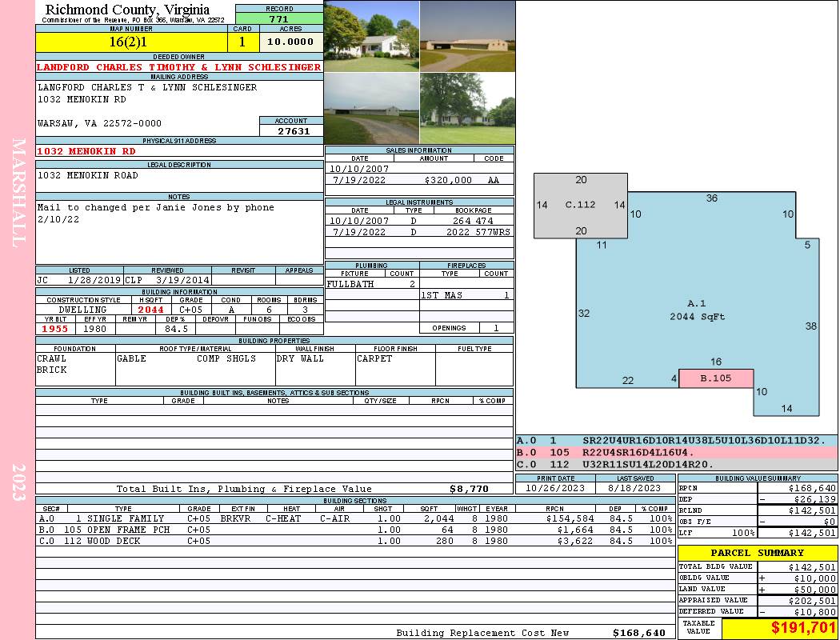The width and height of the screenshot is (840, 640).
Task: Open the top-left house photo thumbnail
Action: tap(371, 36)
